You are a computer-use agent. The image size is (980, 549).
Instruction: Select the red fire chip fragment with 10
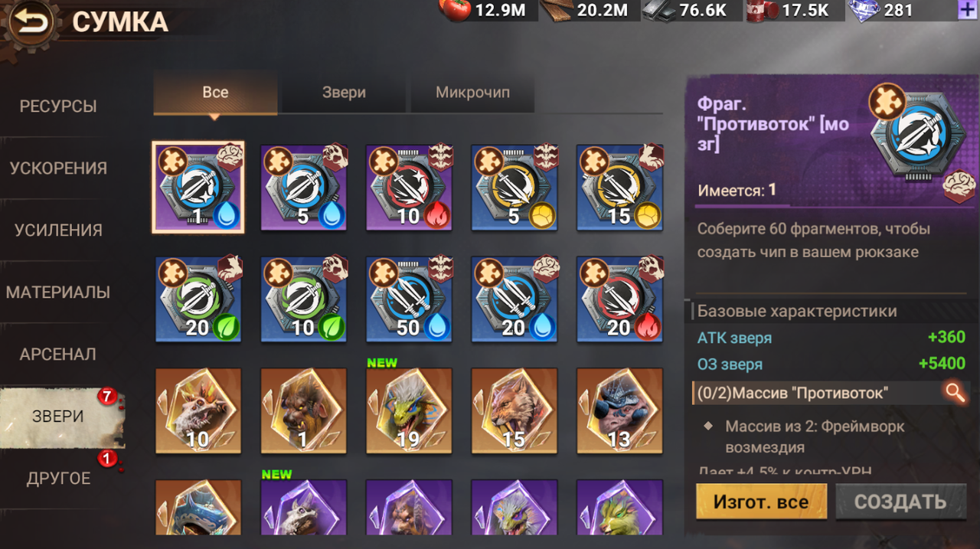tap(409, 188)
